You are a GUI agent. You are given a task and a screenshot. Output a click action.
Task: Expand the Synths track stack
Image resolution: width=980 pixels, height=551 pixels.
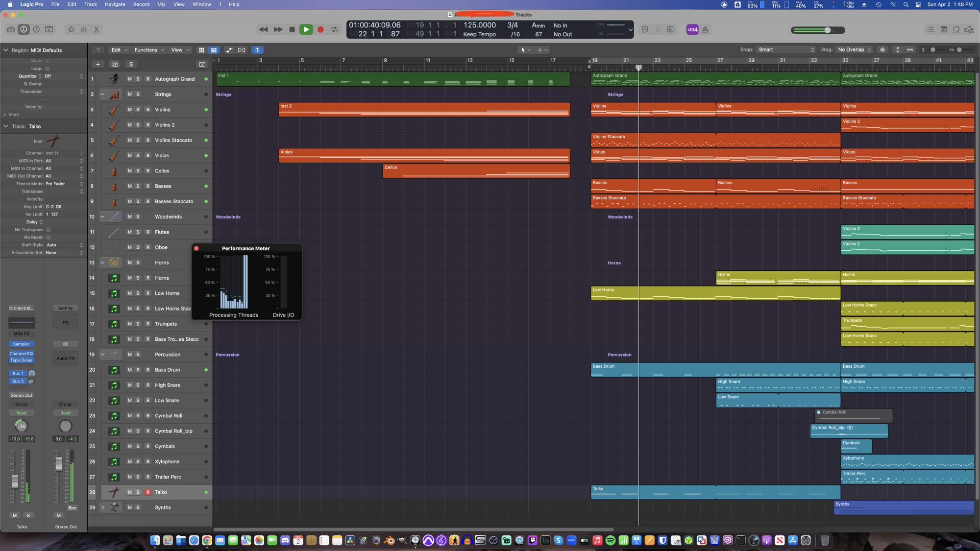tap(103, 507)
